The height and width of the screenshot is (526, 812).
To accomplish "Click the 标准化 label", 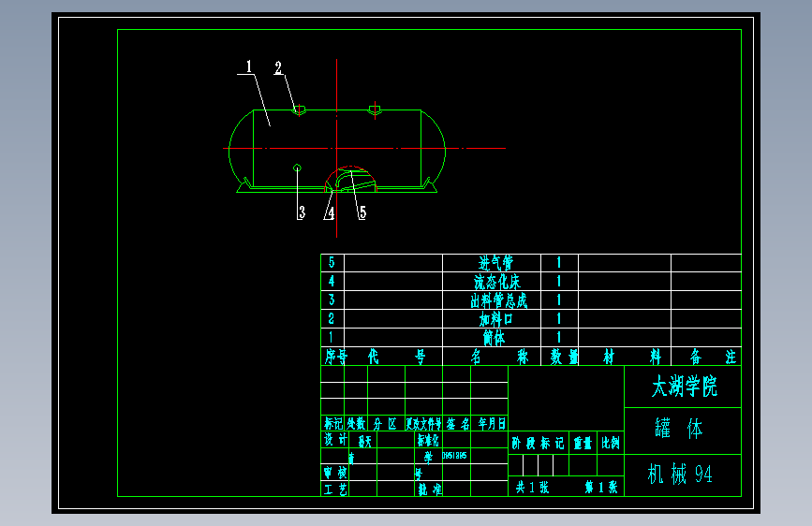I will [428, 441].
